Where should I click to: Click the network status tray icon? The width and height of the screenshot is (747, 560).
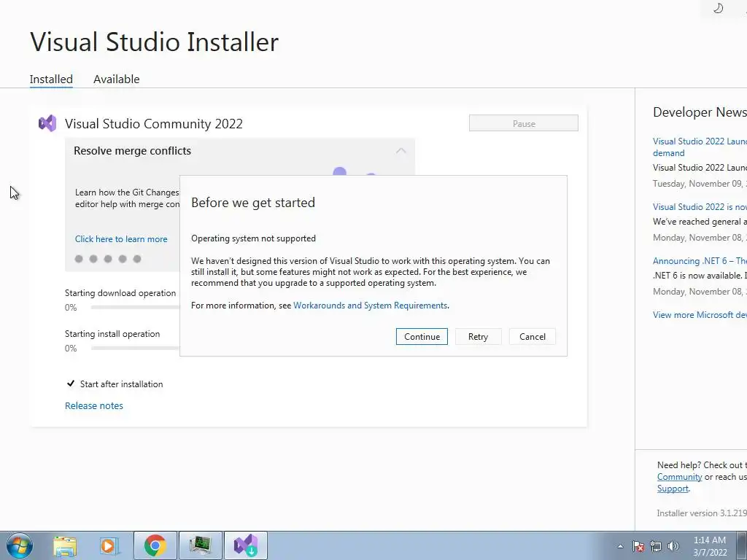[x=656, y=546]
